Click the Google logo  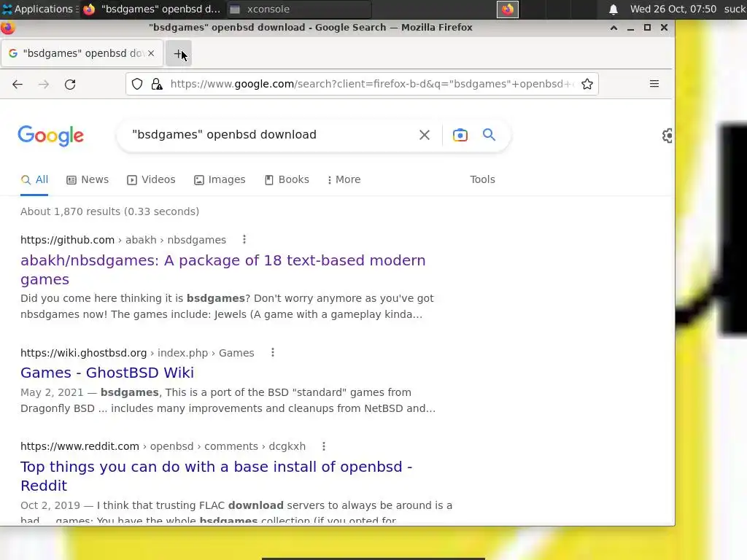click(x=50, y=136)
